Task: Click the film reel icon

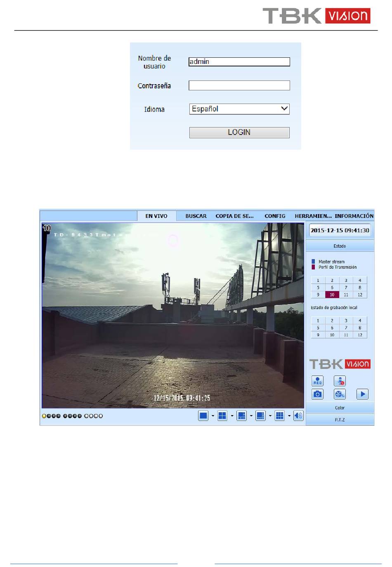Action: click(340, 394)
